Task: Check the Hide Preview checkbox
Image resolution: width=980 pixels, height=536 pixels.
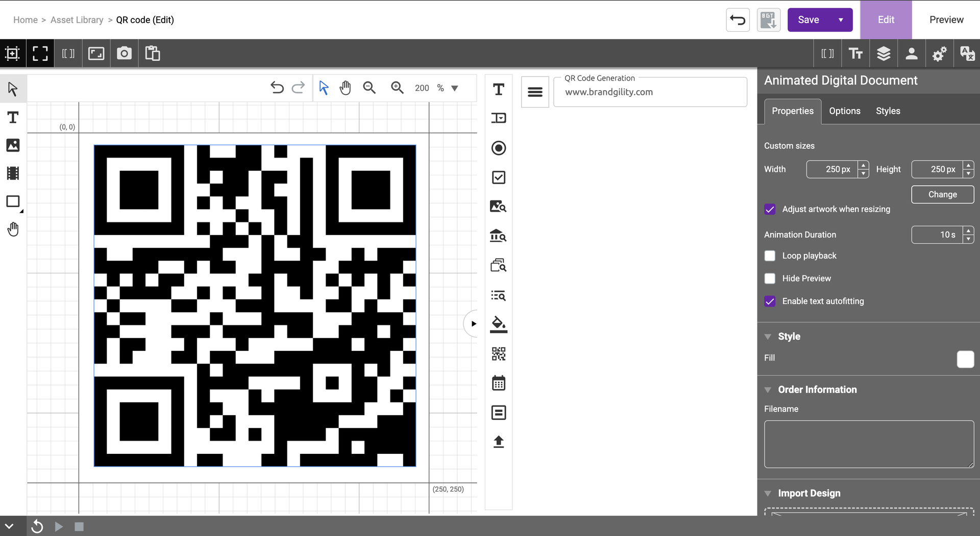Action: (x=770, y=278)
